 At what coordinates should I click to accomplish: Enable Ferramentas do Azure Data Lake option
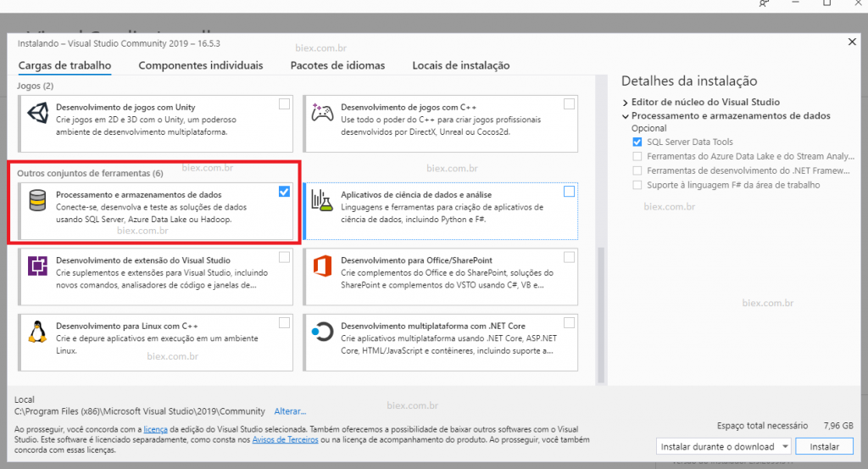[x=637, y=156]
